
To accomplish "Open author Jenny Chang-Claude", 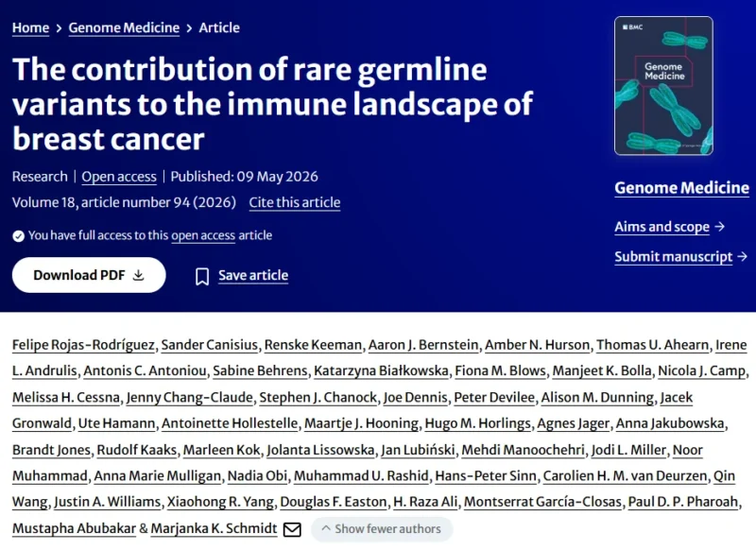I will point(190,398).
